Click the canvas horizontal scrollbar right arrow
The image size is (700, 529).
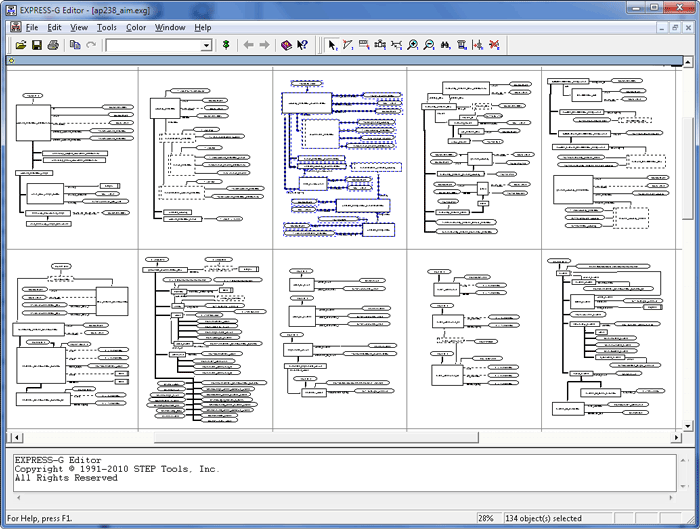click(x=676, y=437)
